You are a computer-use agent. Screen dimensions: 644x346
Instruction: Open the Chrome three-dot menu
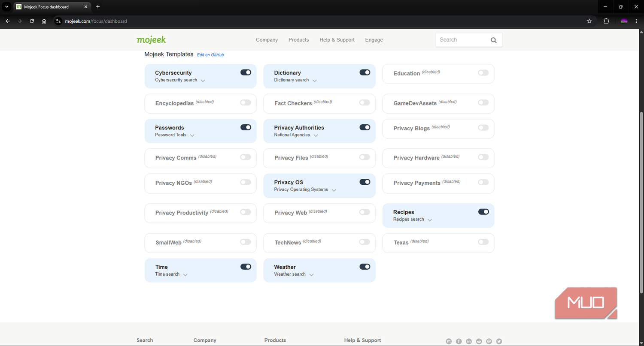click(x=636, y=21)
